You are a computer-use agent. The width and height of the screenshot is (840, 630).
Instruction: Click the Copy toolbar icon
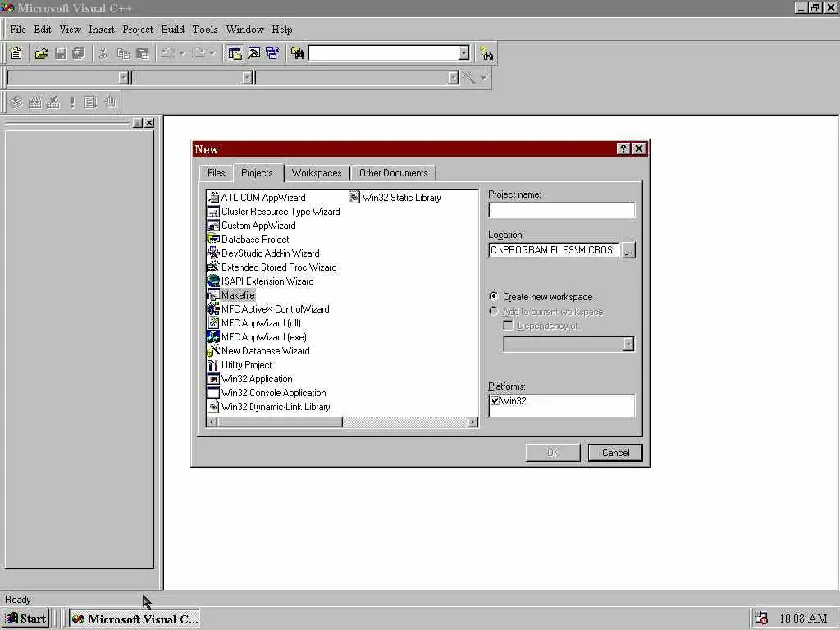pyautogui.click(x=123, y=53)
